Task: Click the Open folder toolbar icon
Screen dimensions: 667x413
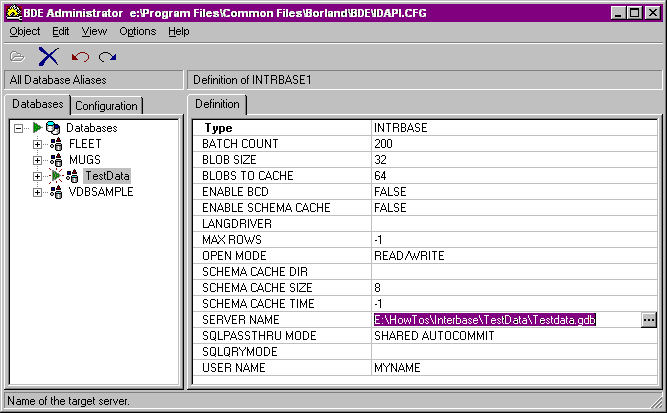Action: click(19, 57)
